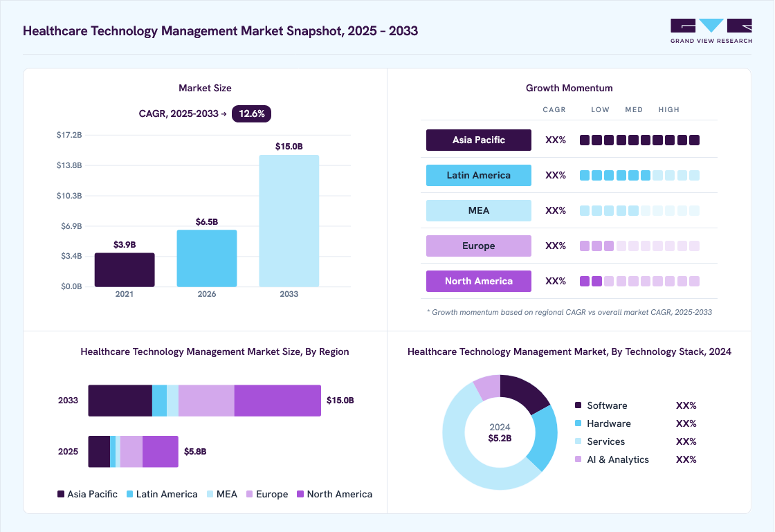Click the Europe segment of the 2033 stacked bar
Screen dimensions: 775x532
point(206,401)
